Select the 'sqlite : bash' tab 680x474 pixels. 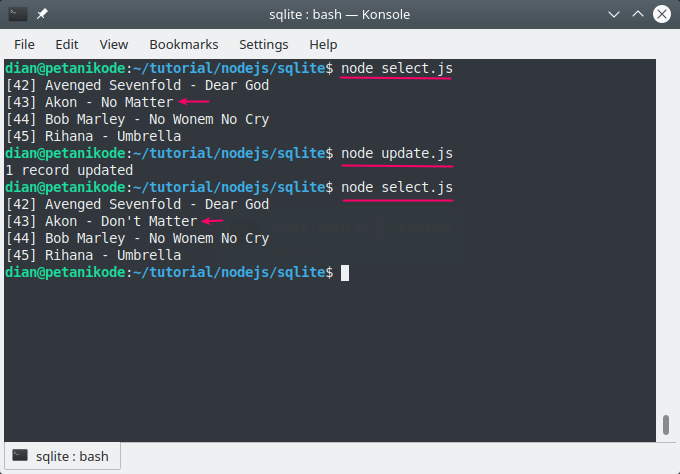(63, 456)
